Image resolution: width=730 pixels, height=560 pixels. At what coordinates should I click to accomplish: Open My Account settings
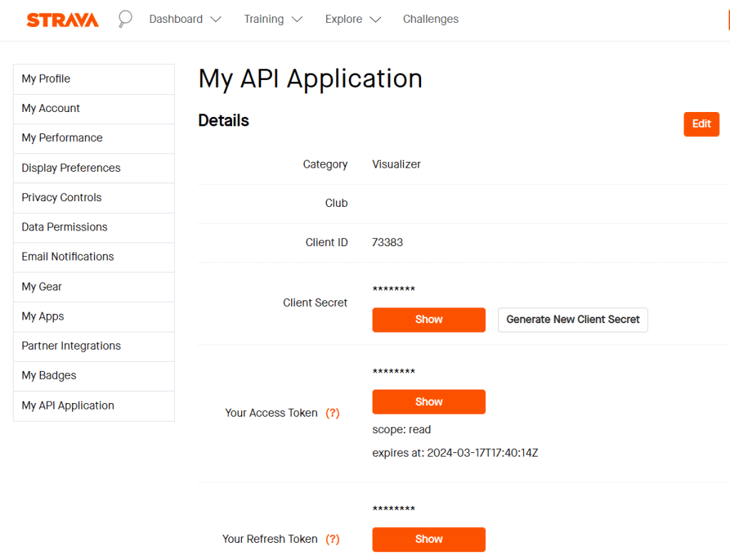pos(51,108)
